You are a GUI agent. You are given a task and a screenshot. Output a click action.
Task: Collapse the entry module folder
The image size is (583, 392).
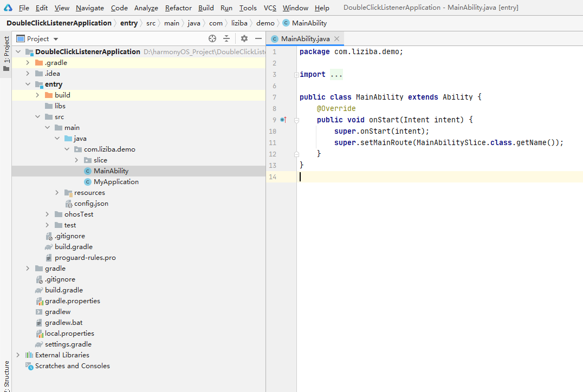28,84
